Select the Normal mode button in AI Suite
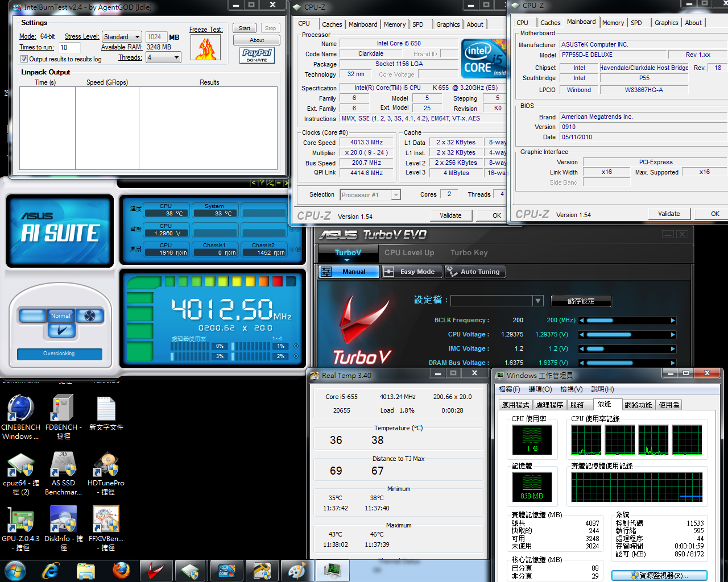 point(61,316)
